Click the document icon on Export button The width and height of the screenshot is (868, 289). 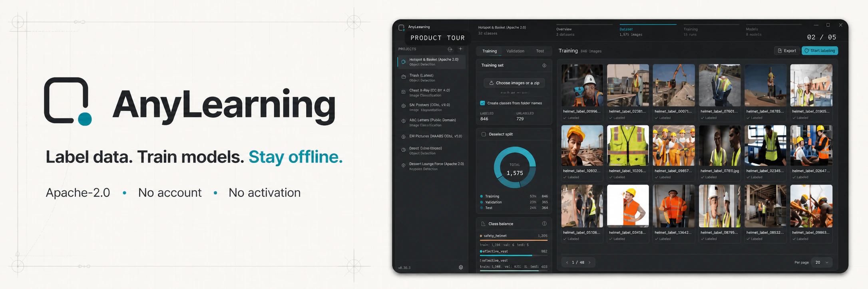pyautogui.click(x=780, y=51)
